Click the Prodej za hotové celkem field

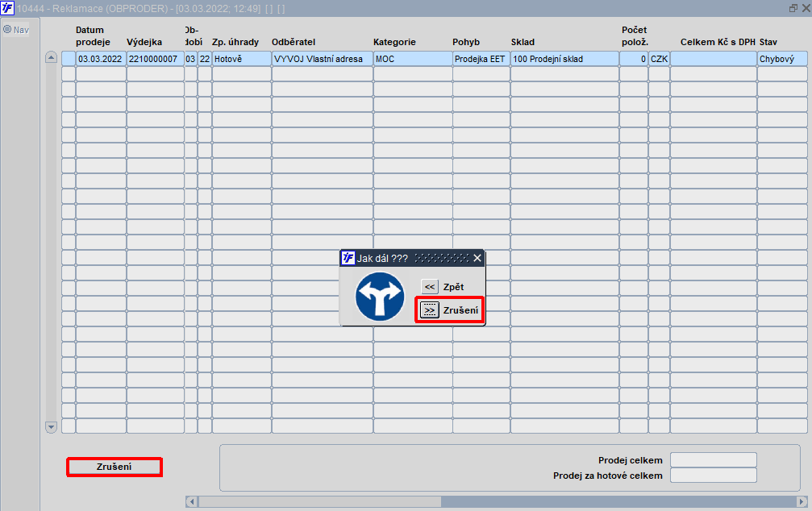(x=714, y=476)
